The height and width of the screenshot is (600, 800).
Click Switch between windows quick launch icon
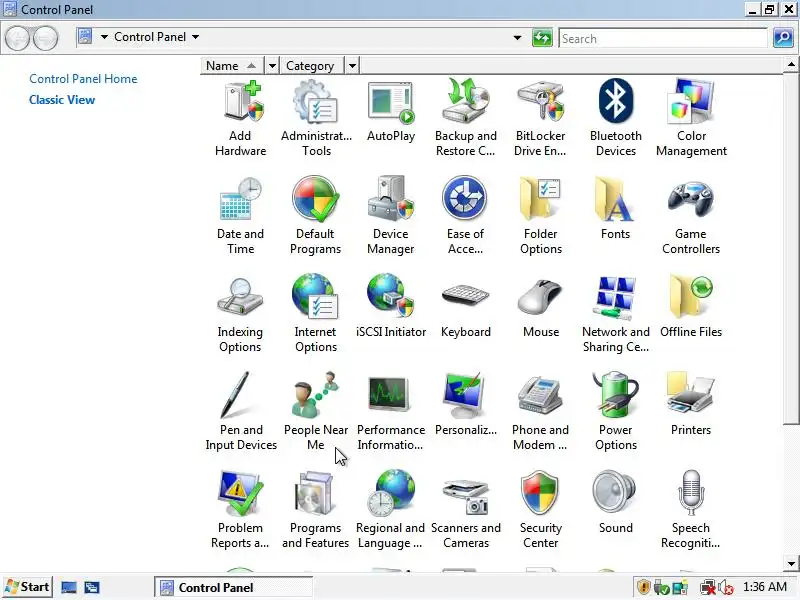[92, 588]
